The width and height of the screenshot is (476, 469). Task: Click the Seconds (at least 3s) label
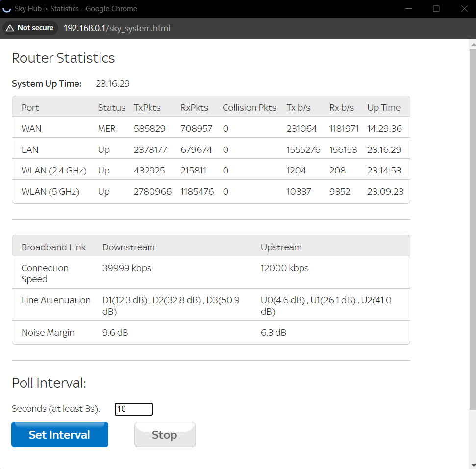coord(56,409)
